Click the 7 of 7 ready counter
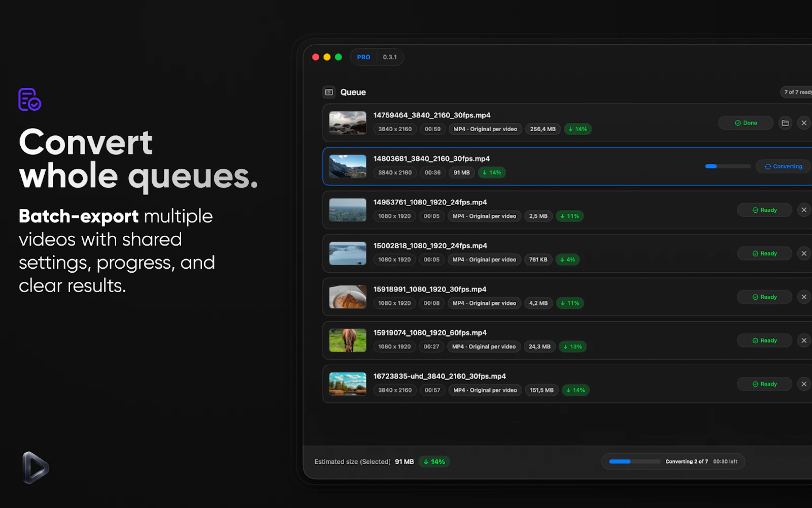Viewport: 812px width, 508px height. click(797, 92)
